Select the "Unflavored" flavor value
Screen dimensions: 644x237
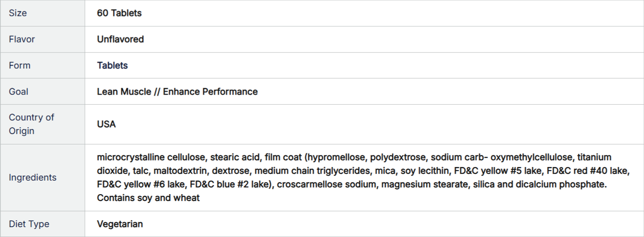coord(120,39)
